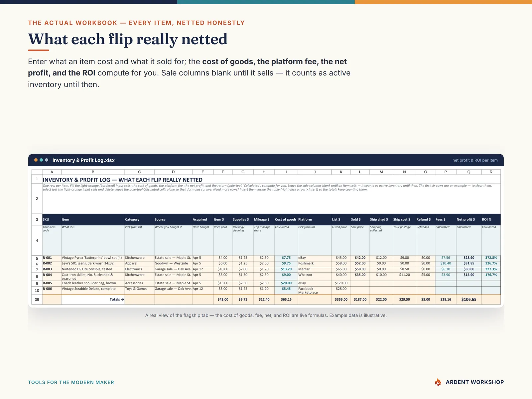Select the Whatnot platform cell
The height and width of the screenshot is (399, 532).
(x=315, y=277)
